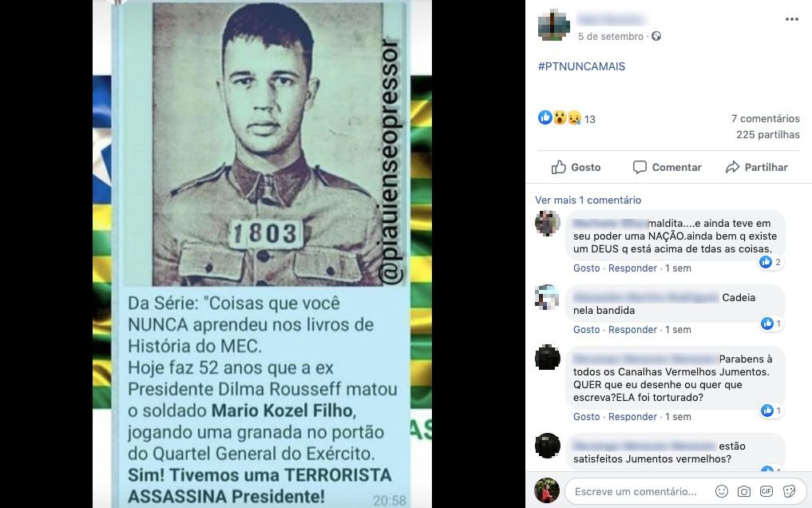Screen dimensions: 812x508
Task: Like the post with Gosto button
Action: [x=576, y=167]
